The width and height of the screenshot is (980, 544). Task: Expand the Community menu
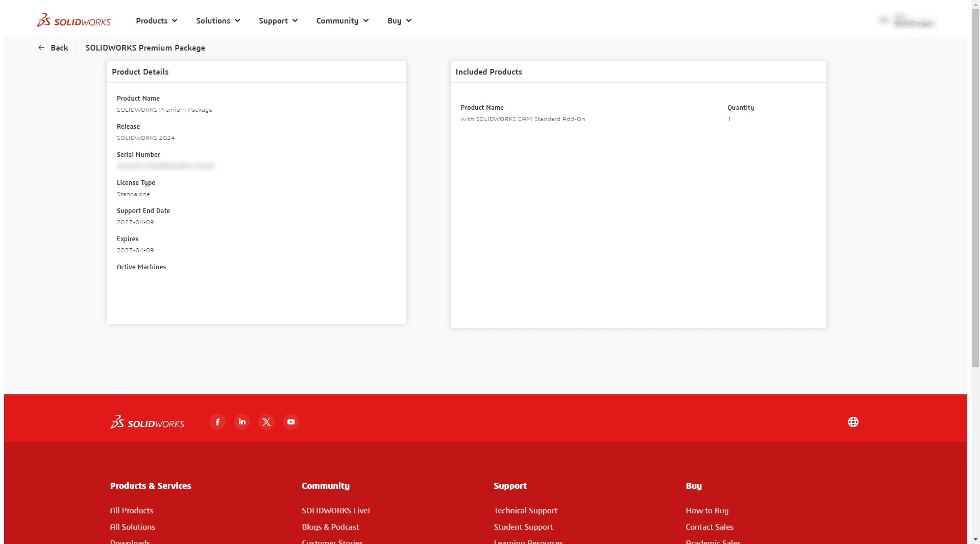(342, 20)
